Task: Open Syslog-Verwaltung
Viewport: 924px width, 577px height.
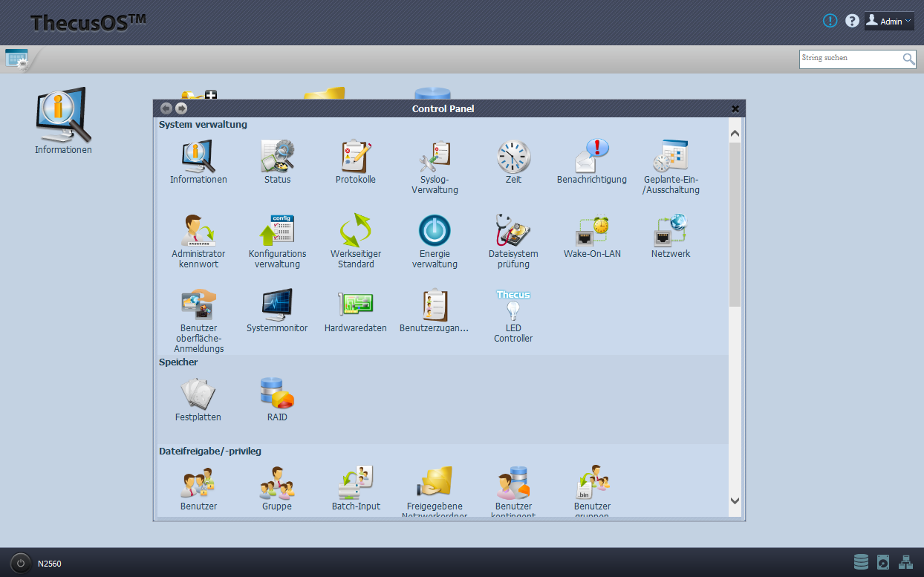Action: tap(435, 167)
